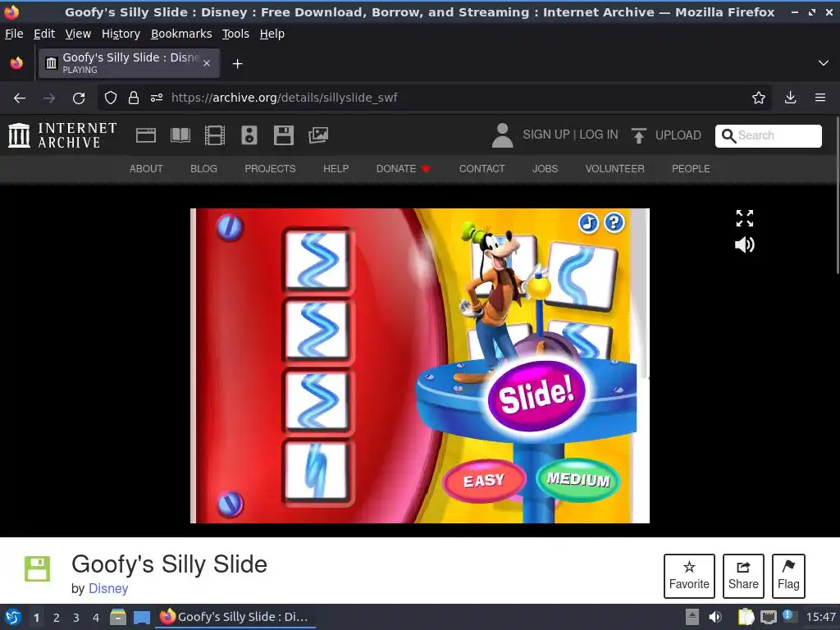
Task: Open the Texts book icon
Action: (180, 135)
